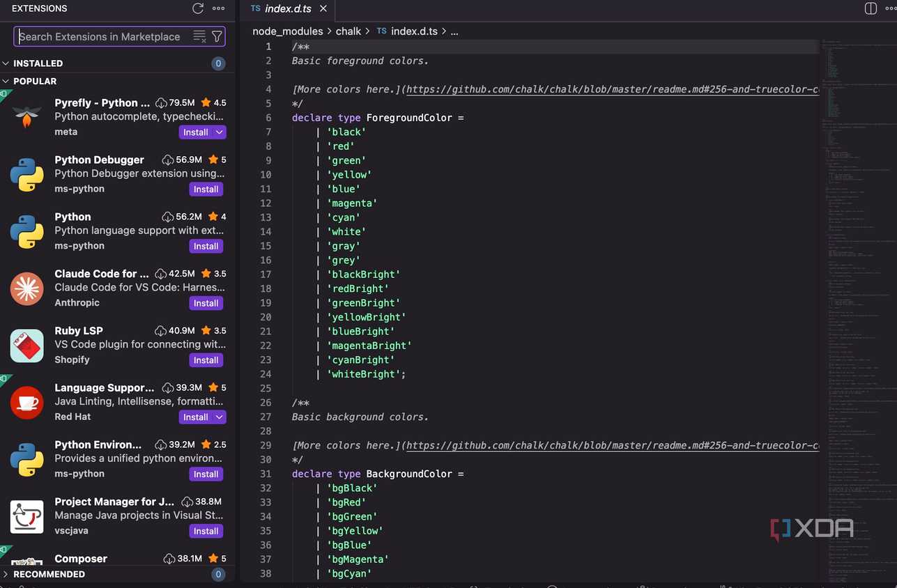Click the Claude Code star rating
The height and width of the screenshot is (588, 897).
[x=213, y=274]
